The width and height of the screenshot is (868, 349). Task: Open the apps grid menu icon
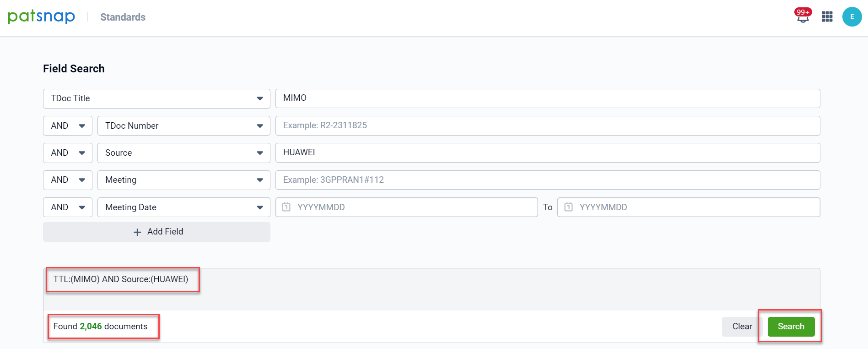click(827, 17)
